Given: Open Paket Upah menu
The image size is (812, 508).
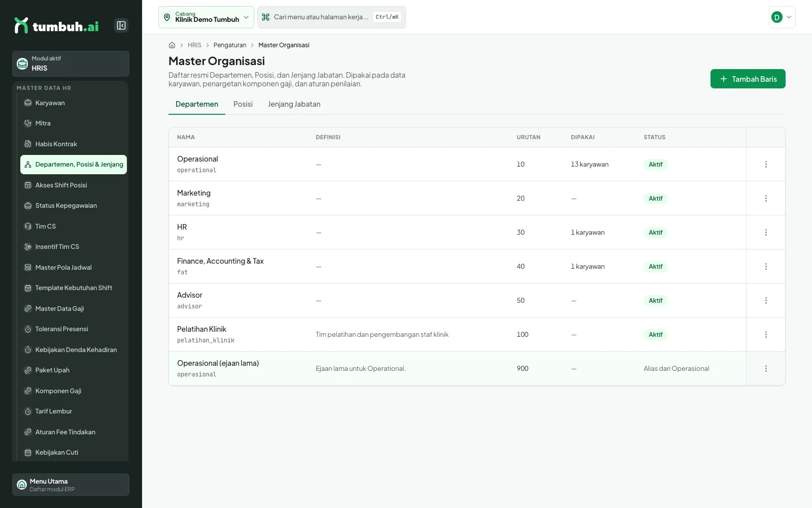Looking at the screenshot, I should coord(74,370).
